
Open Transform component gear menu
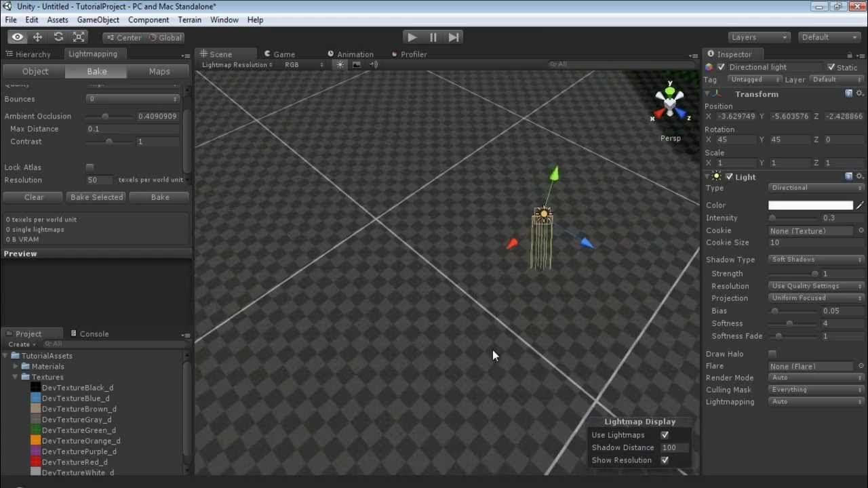pyautogui.click(x=859, y=94)
